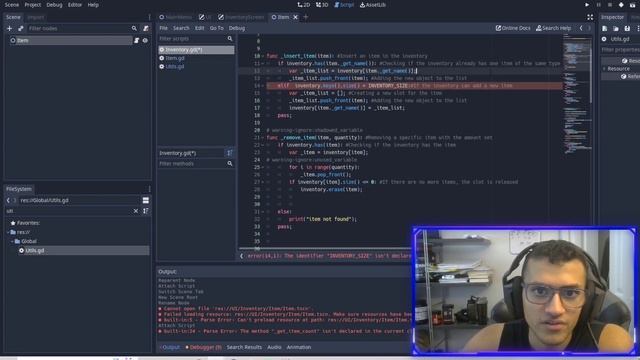Switch to the MainMenu scene tab
640x360 pixels.
click(176, 17)
